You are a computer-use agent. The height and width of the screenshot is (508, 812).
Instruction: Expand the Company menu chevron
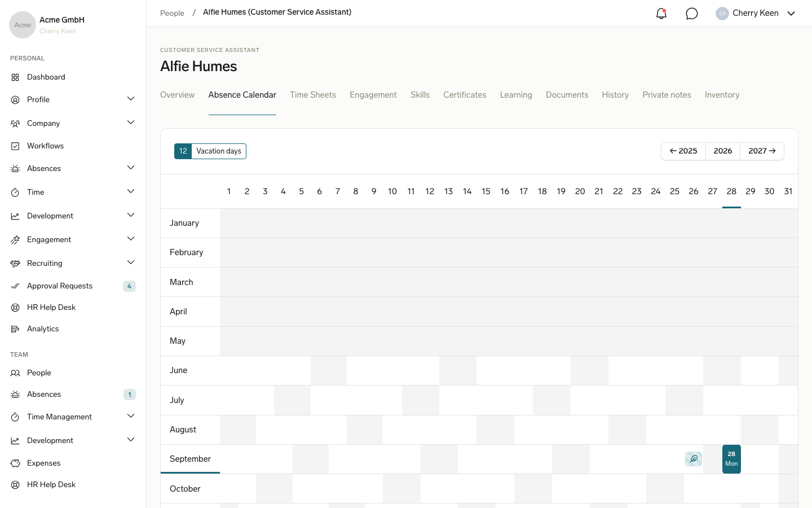coord(131,123)
